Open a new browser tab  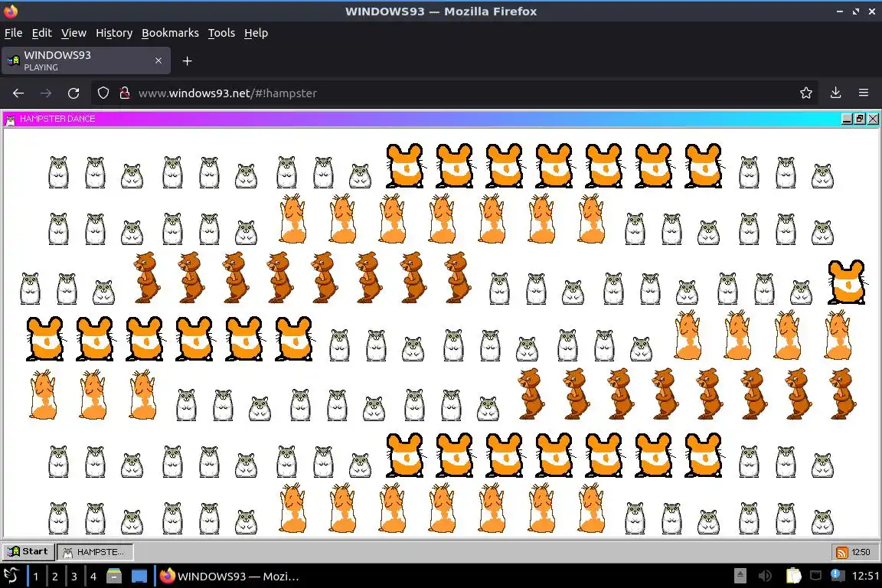click(188, 60)
